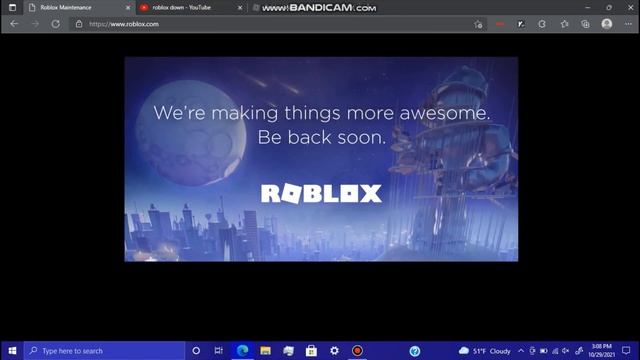This screenshot has height=360, width=640.
Task: Open Cortana circle icon
Action: point(196,351)
